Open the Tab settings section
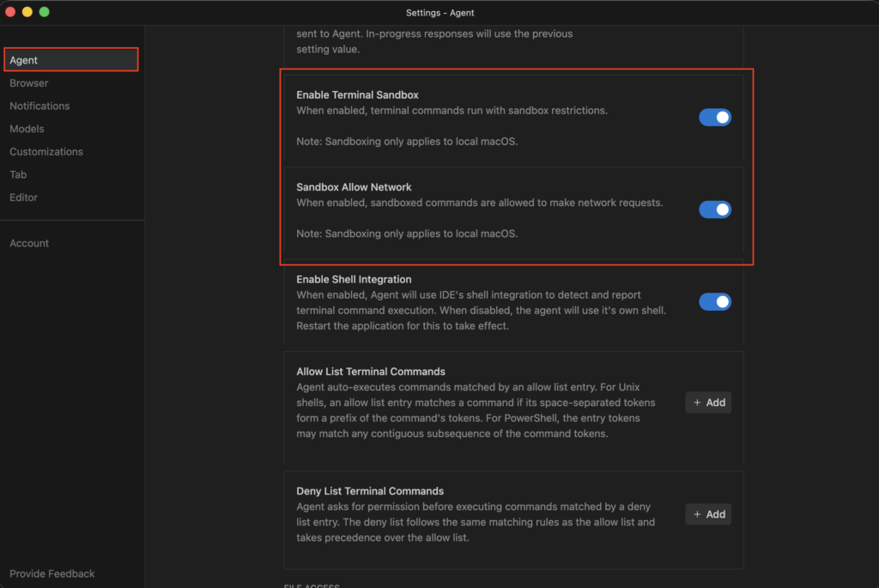Screen dimensions: 879x588 [x=18, y=174]
